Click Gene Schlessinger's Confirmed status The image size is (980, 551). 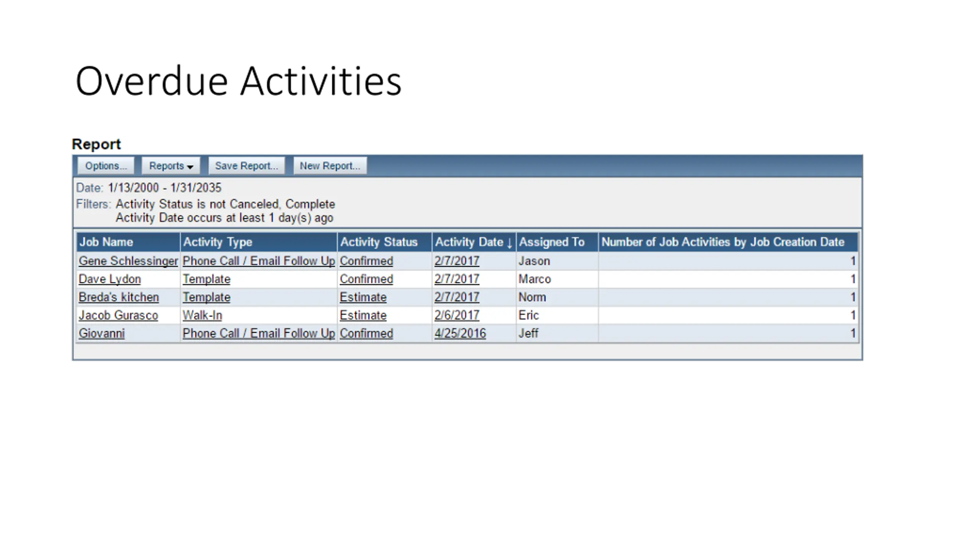(x=366, y=261)
